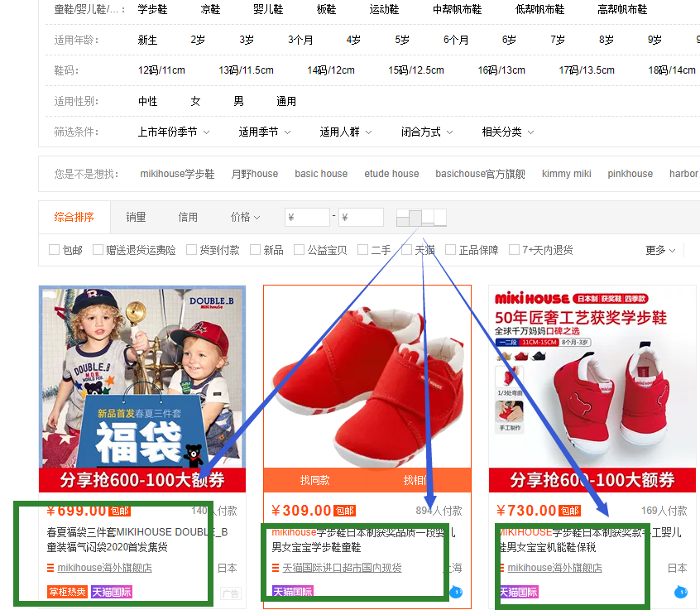Open the 适用季节 dropdown
Image resolution: width=700 pixels, height=610 pixels.
click(x=265, y=132)
